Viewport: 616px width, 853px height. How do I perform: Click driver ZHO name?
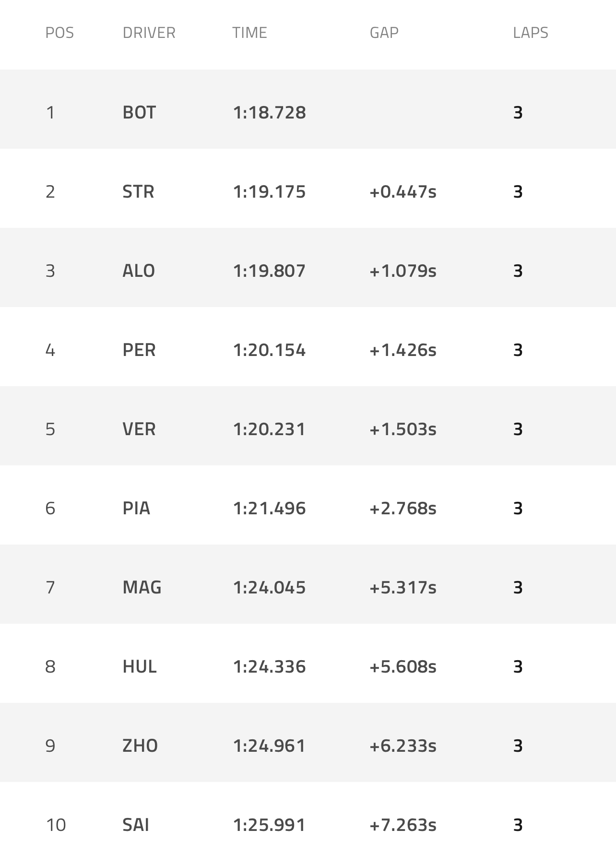[140, 746]
